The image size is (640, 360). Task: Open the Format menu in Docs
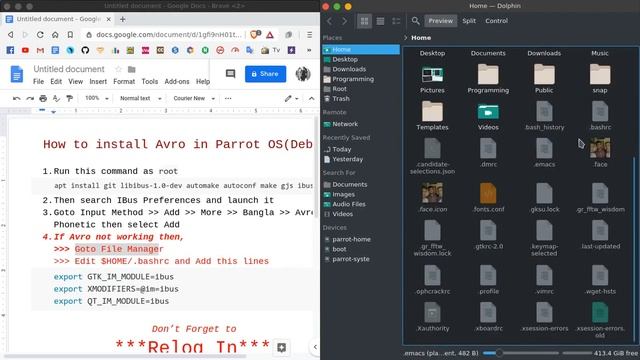(x=124, y=82)
